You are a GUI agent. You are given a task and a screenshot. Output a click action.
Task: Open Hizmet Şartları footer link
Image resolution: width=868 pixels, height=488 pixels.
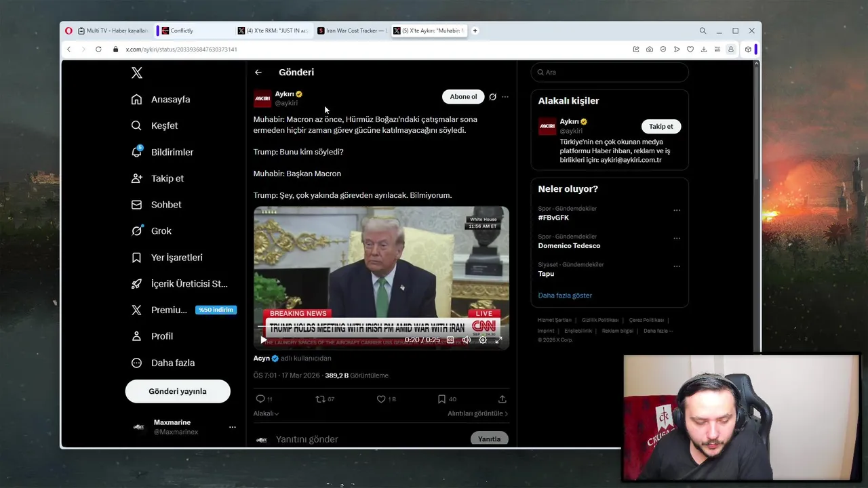(x=555, y=320)
